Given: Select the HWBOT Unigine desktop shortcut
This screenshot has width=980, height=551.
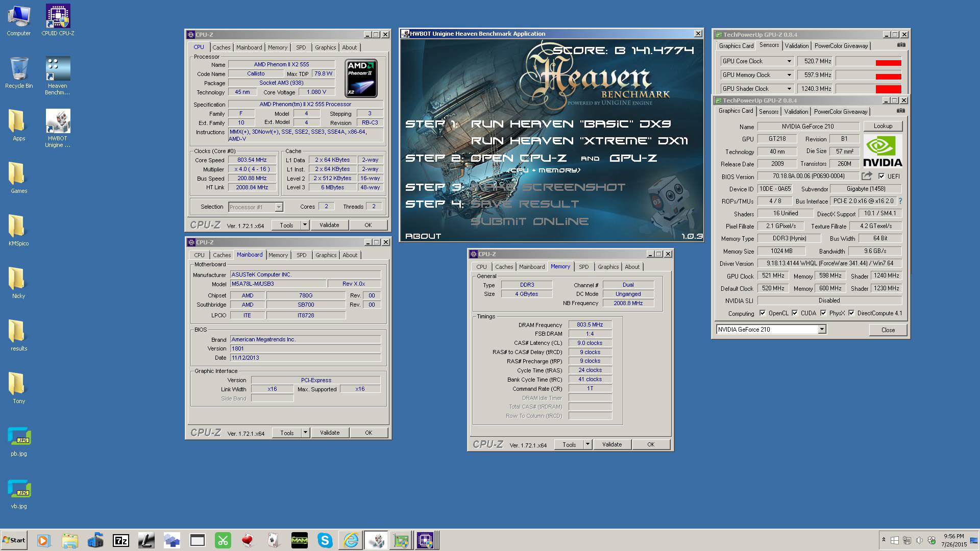Looking at the screenshot, I should [58, 129].
